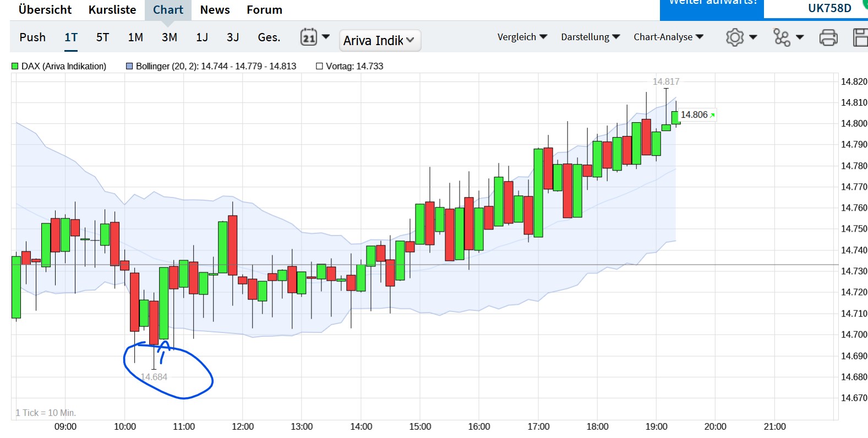This screenshot has width=868, height=438.
Task: Toggle the Vortag checkbox
Action: point(319,66)
